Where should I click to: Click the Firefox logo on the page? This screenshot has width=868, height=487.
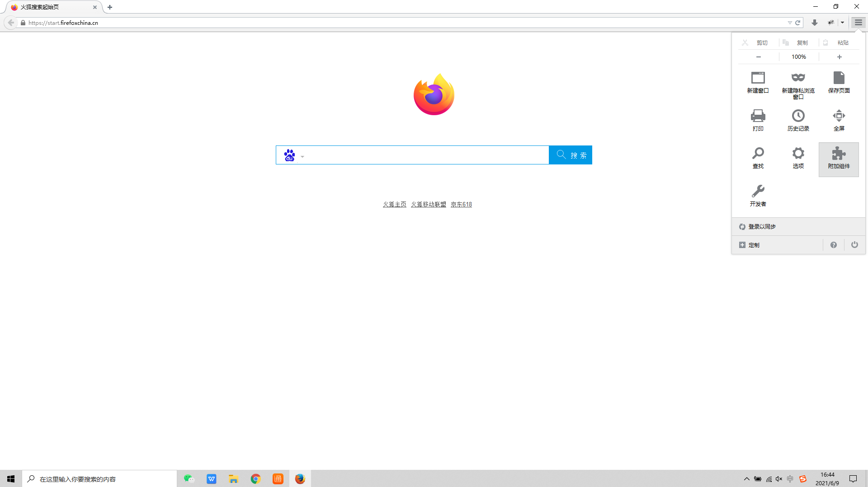pyautogui.click(x=434, y=94)
